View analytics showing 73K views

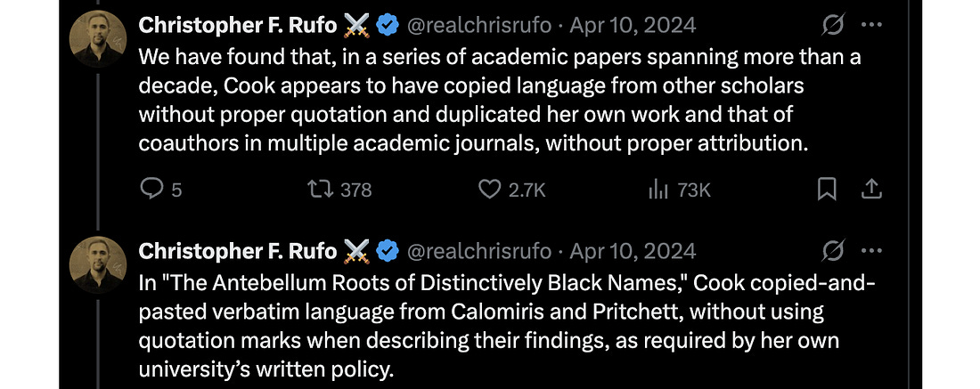point(658,189)
